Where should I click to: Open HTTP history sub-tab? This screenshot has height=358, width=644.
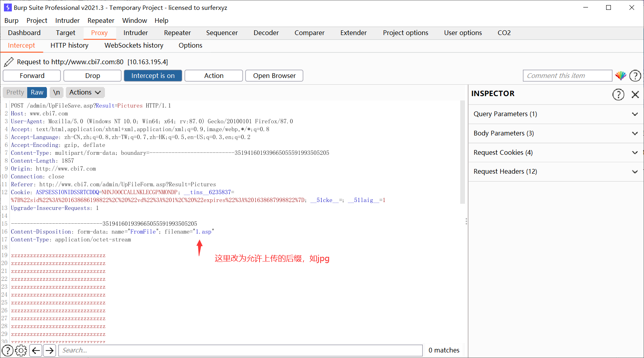tap(69, 45)
